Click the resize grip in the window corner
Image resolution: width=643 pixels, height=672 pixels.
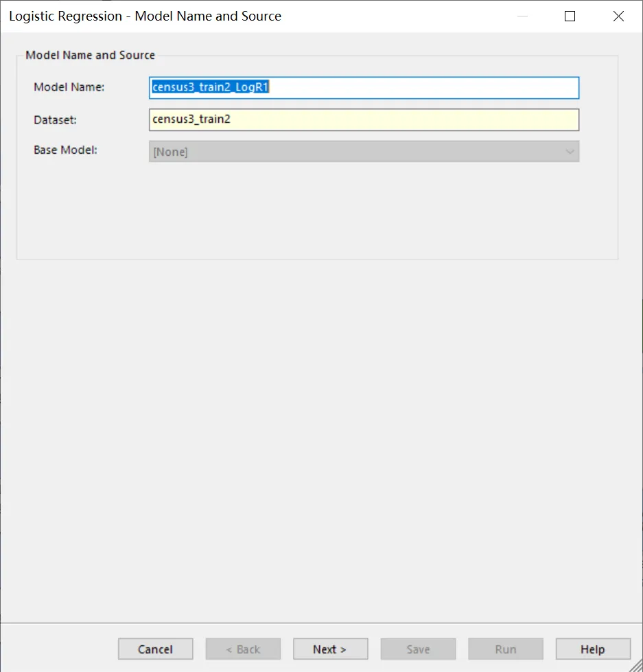click(x=636, y=666)
